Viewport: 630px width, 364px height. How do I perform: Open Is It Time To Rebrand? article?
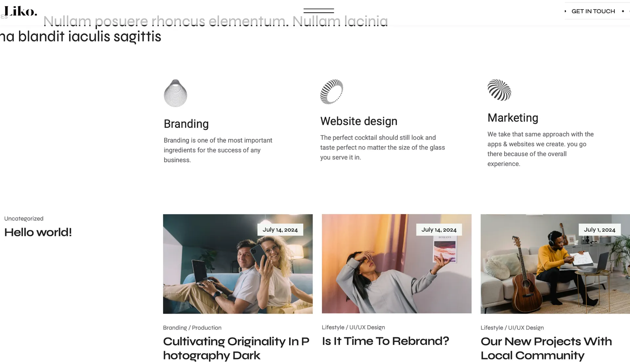(385, 341)
